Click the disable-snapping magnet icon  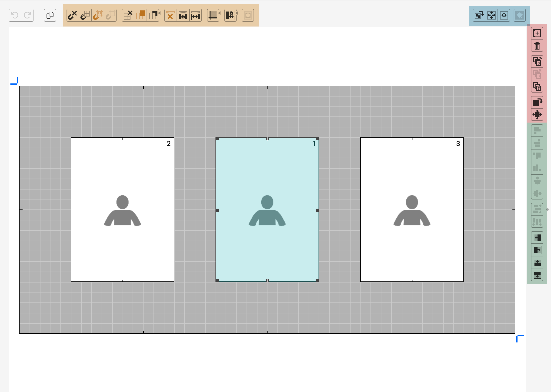click(72, 15)
